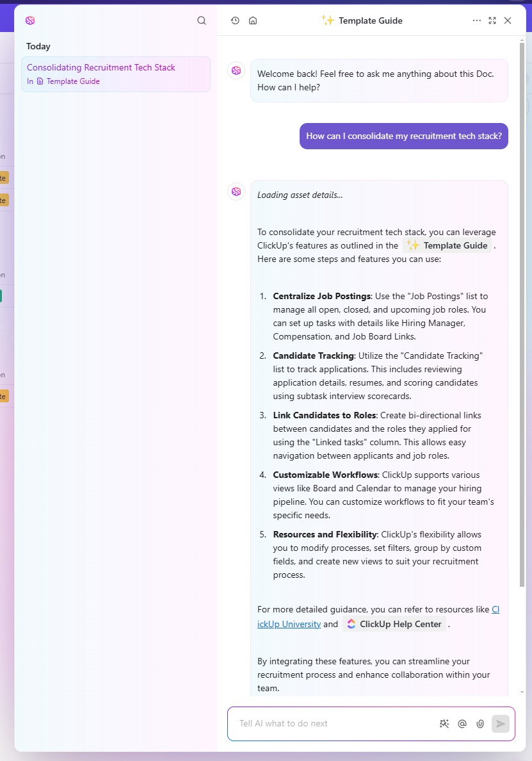Click the Template Guide title in header

(371, 20)
